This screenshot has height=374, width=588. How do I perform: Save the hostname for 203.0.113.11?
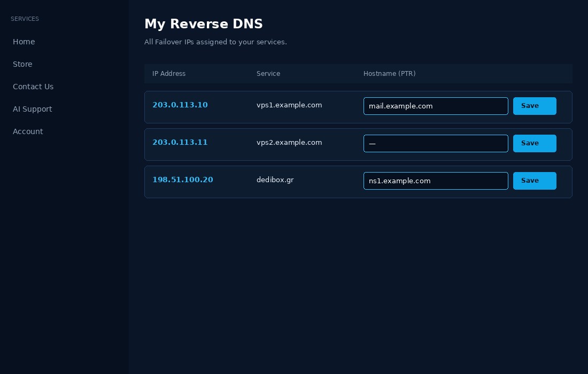coord(535,144)
